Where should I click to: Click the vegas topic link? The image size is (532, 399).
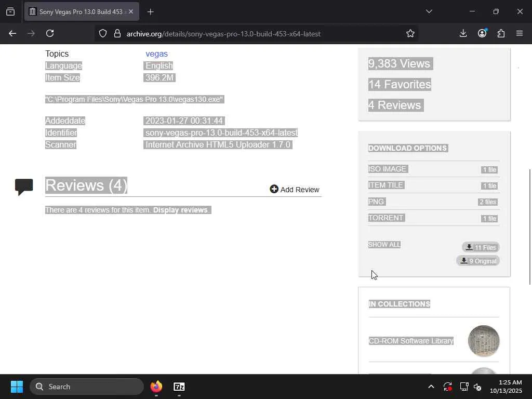pyautogui.click(x=156, y=54)
